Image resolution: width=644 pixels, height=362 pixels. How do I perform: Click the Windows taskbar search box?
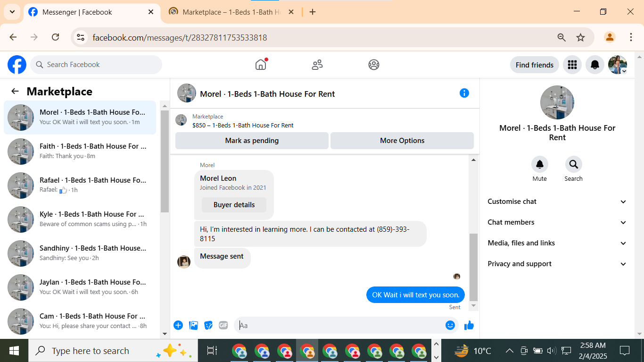pos(113,351)
